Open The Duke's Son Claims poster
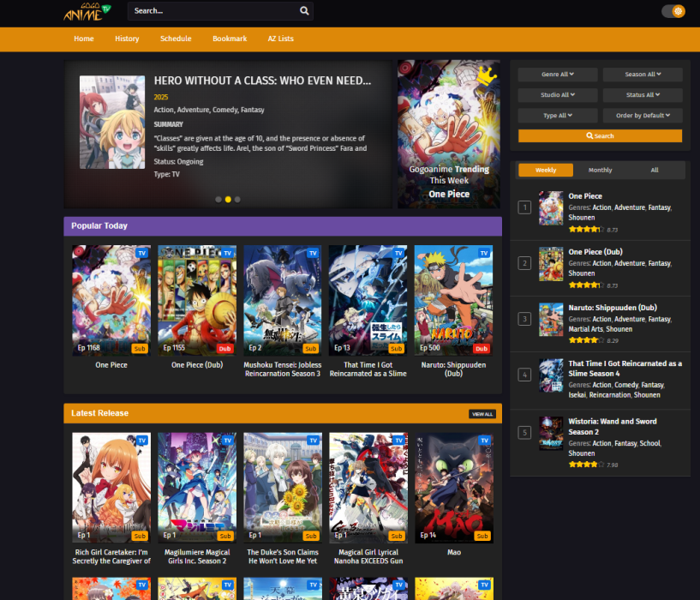The image size is (700, 600). pyautogui.click(x=283, y=488)
